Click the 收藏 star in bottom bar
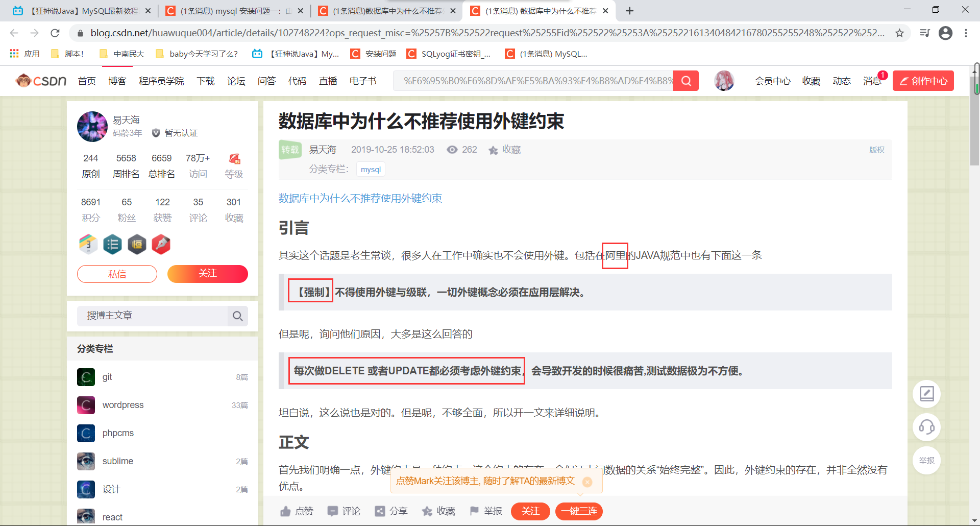 (438, 511)
